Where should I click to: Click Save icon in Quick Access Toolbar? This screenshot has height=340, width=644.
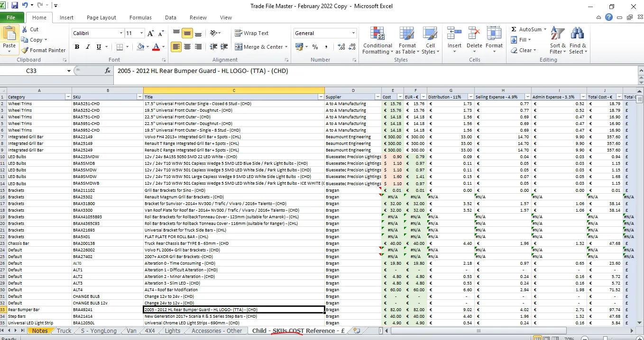click(15, 6)
